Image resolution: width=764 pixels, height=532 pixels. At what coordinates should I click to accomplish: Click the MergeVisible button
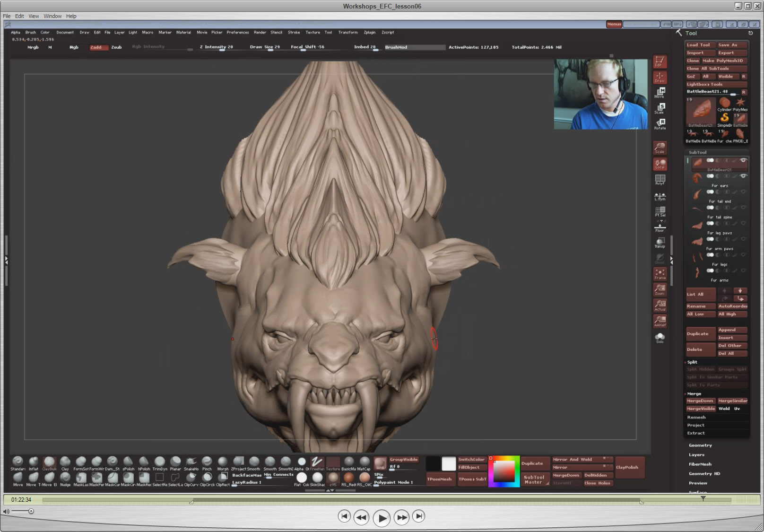(x=701, y=409)
